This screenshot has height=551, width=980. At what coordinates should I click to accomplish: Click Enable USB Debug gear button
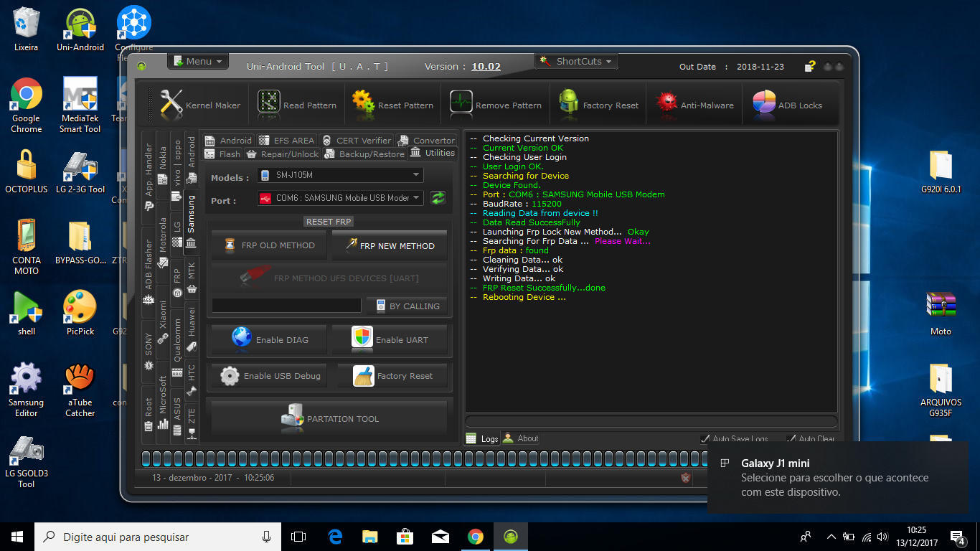pos(269,376)
